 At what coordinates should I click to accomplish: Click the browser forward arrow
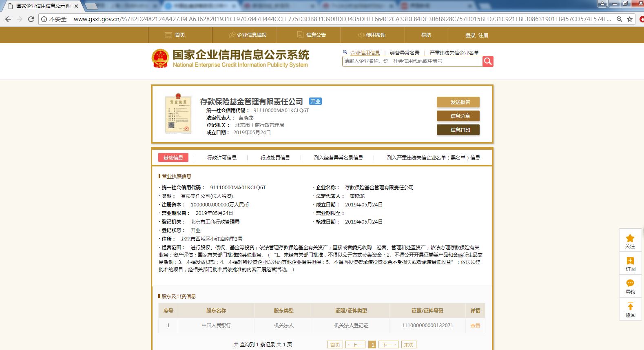20,19
